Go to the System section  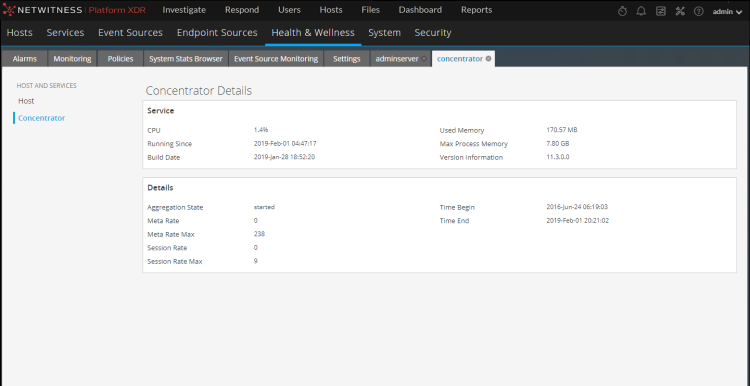(385, 33)
